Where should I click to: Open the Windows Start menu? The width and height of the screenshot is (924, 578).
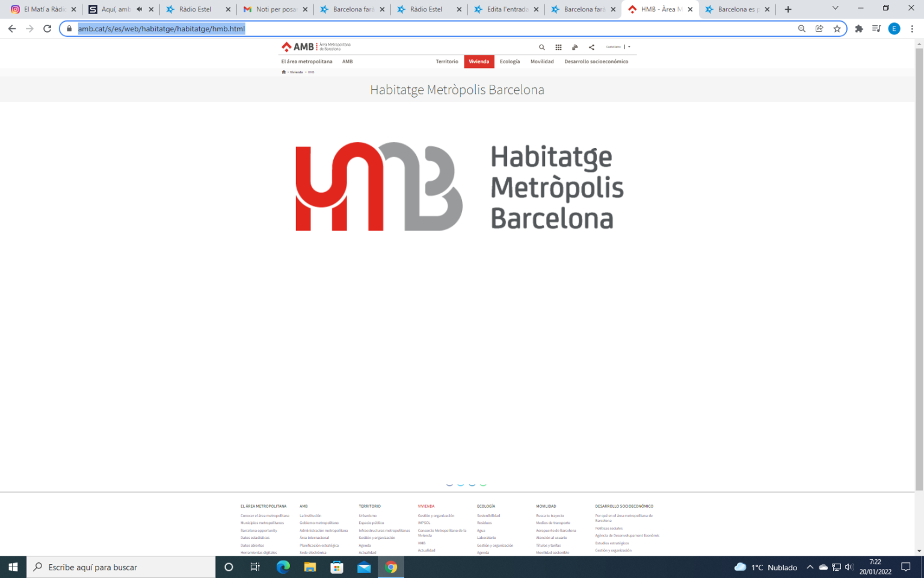pyautogui.click(x=13, y=567)
